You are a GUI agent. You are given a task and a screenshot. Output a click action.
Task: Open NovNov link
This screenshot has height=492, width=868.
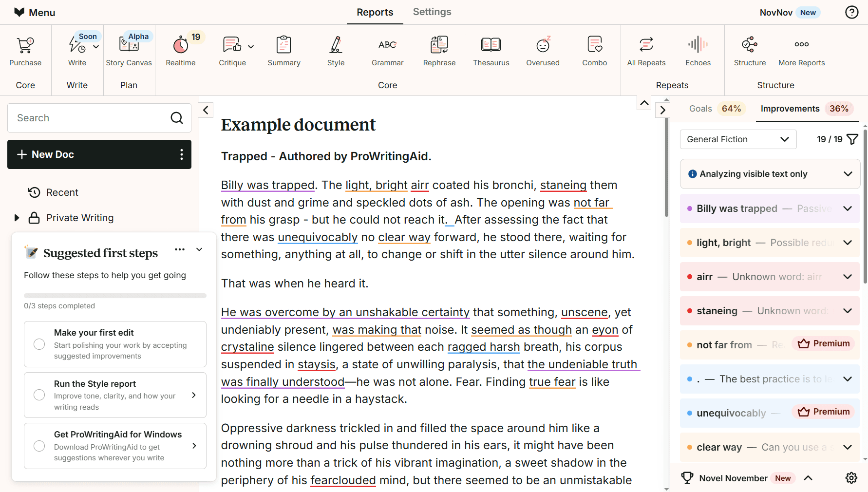pyautogui.click(x=790, y=13)
